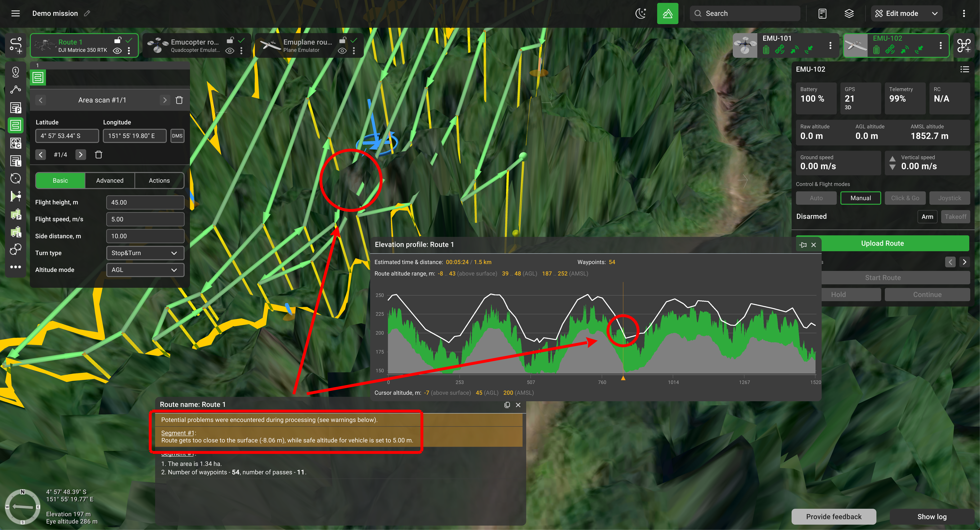Select the area scan tool in sidebar
Screen dimensions: 980x530
[x=16, y=125]
